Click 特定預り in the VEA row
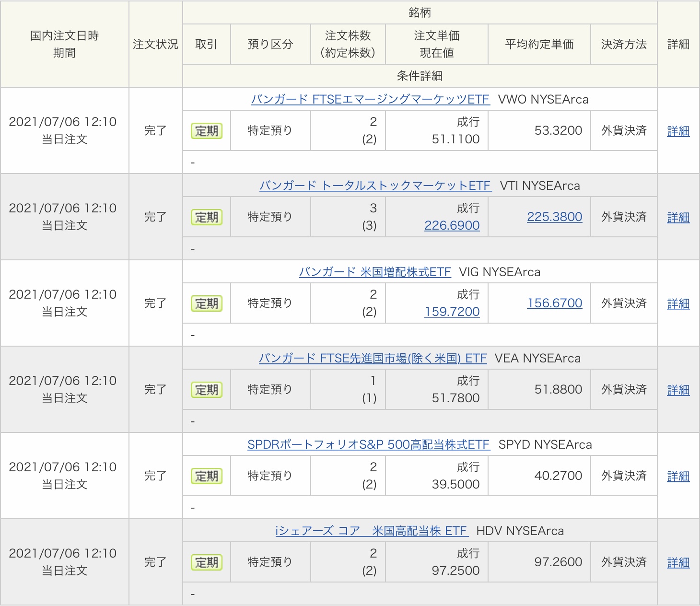The height and width of the screenshot is (606, 700). click(x=270, y=389)
